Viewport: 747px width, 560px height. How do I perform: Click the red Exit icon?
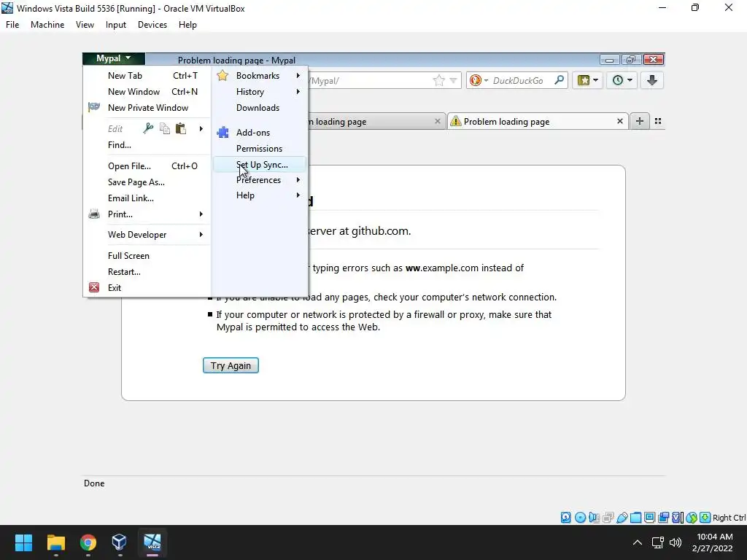click(x=94, y=287)
